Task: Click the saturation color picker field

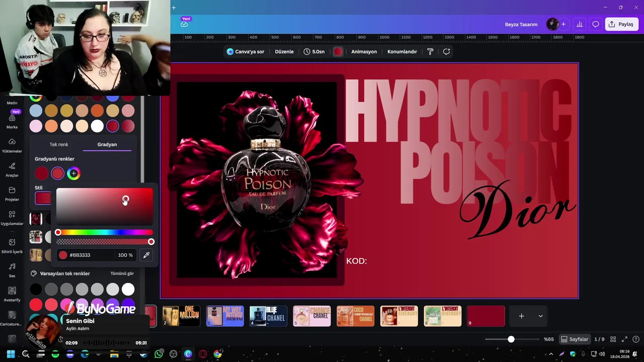Action: click(105, 207)
